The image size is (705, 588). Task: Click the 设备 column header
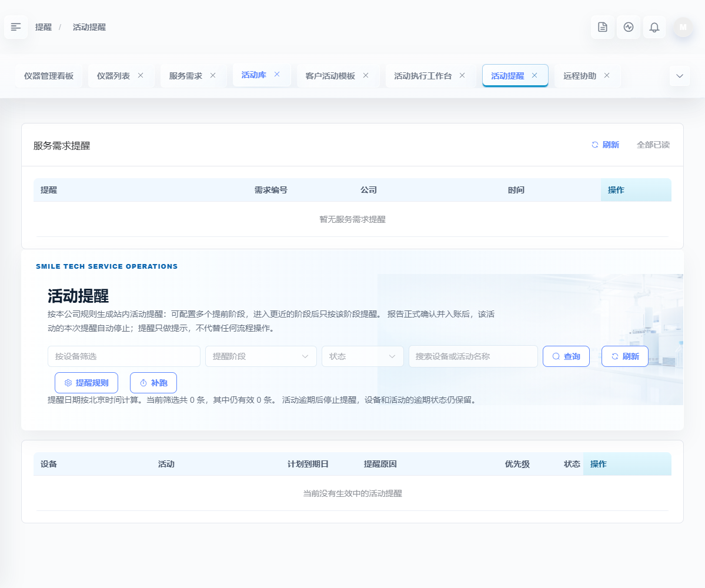pos(49,464)
